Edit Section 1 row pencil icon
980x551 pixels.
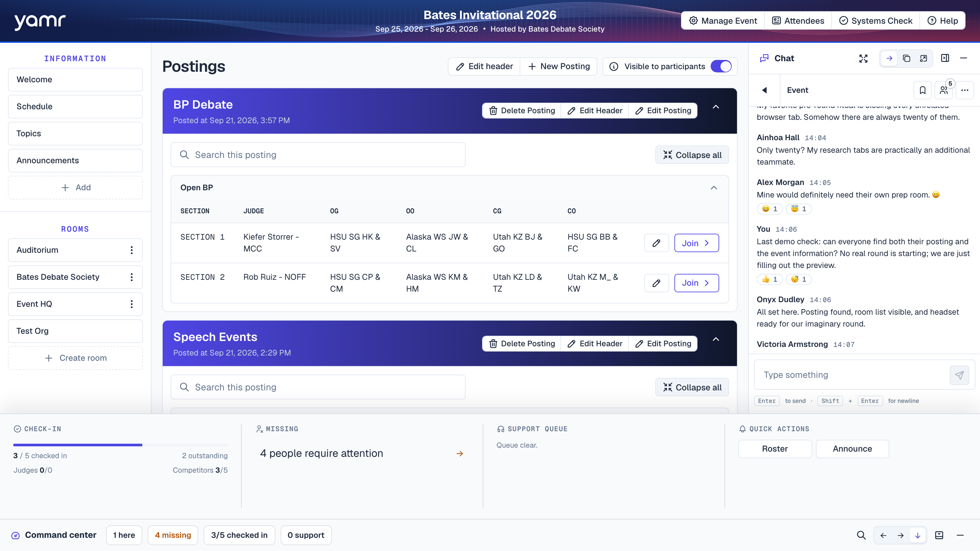point(656,243)
